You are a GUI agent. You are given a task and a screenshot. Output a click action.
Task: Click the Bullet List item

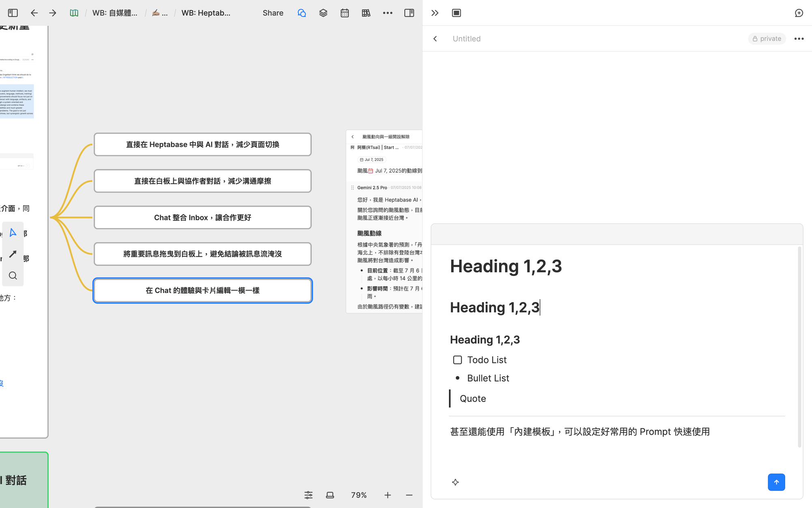click(x=488, y=378)
